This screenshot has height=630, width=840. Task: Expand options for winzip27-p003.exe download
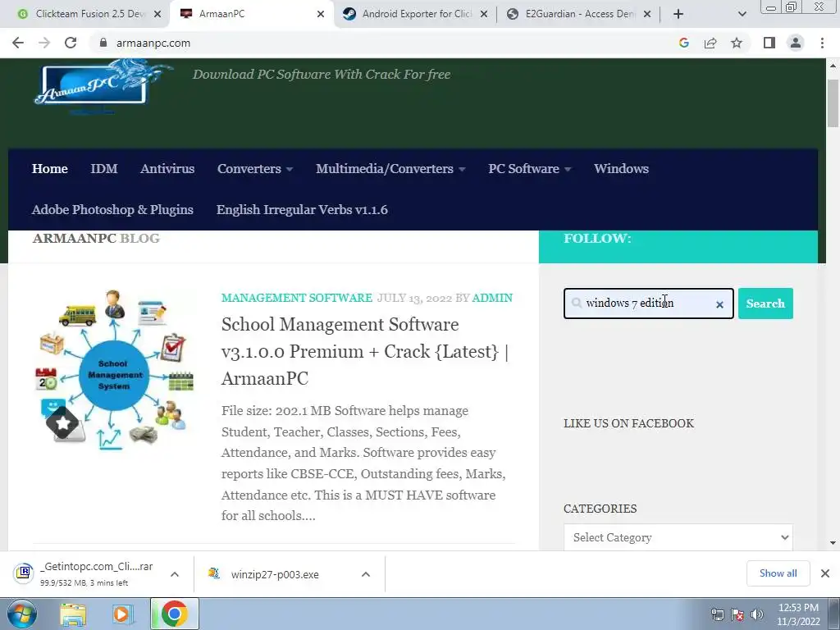(x=366, y=574)
